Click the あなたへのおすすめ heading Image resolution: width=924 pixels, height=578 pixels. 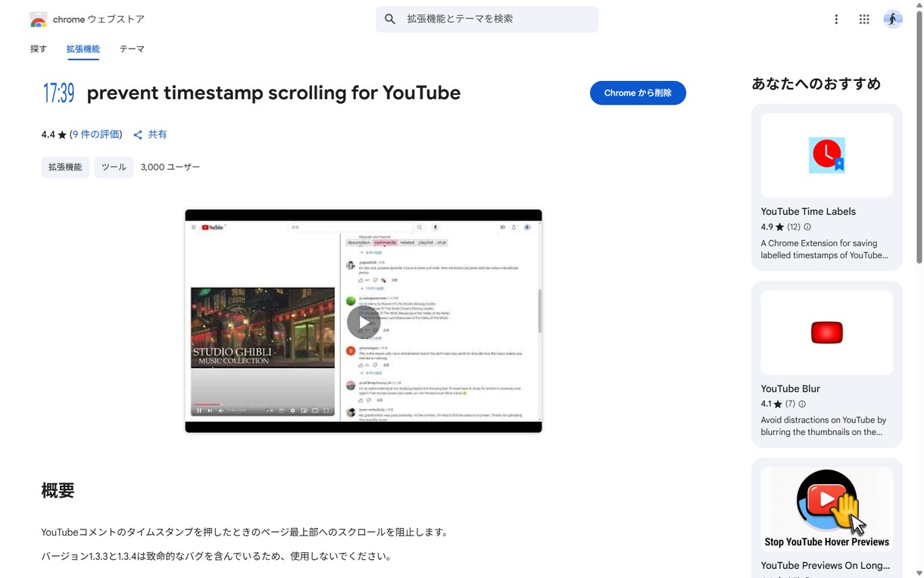(x=816, y=84)
